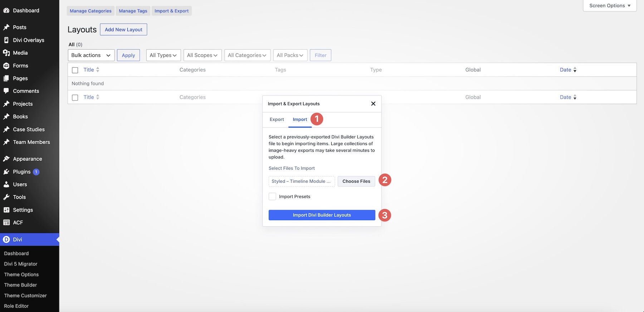The image size is (644, 312).
Task: Expand the Screen Options panel
Action: (610, 6)
